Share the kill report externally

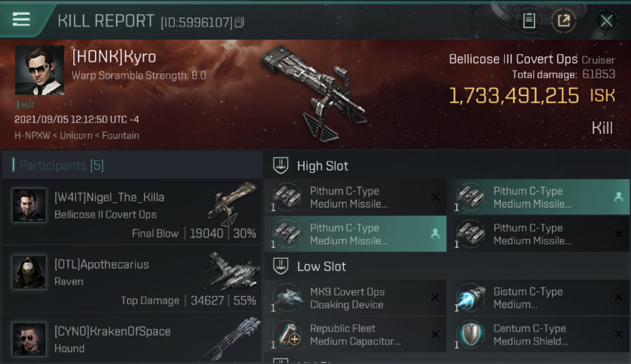564,21
